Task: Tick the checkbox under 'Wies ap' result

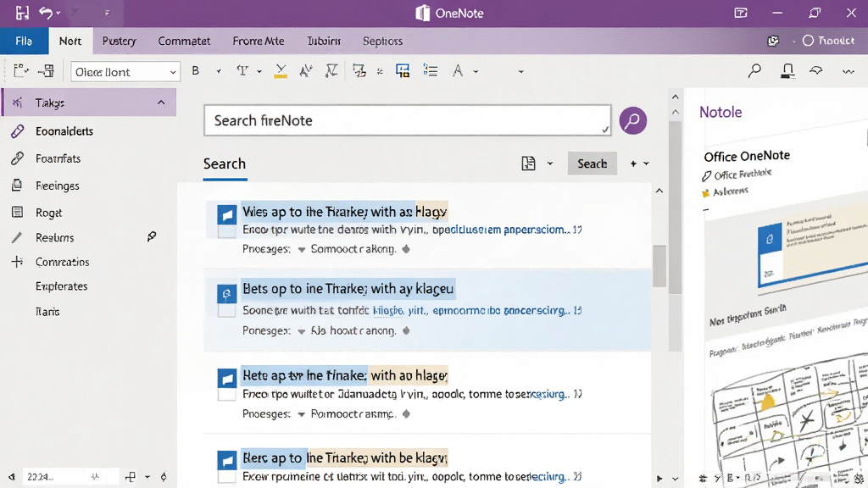Action: tap(227, 231)
